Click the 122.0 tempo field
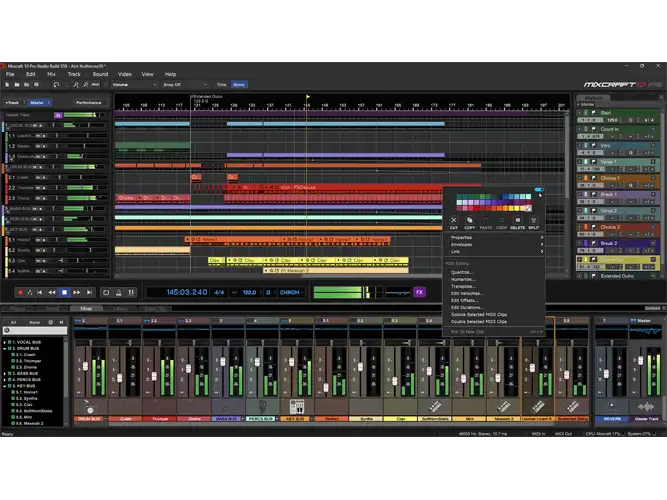Viewport: 667px width, 500px height. [x=249, y=292]
